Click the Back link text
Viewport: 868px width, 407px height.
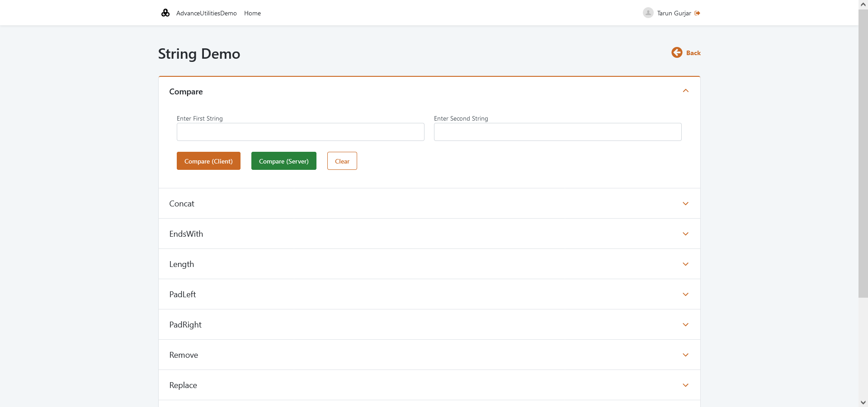tap(693, 53)
